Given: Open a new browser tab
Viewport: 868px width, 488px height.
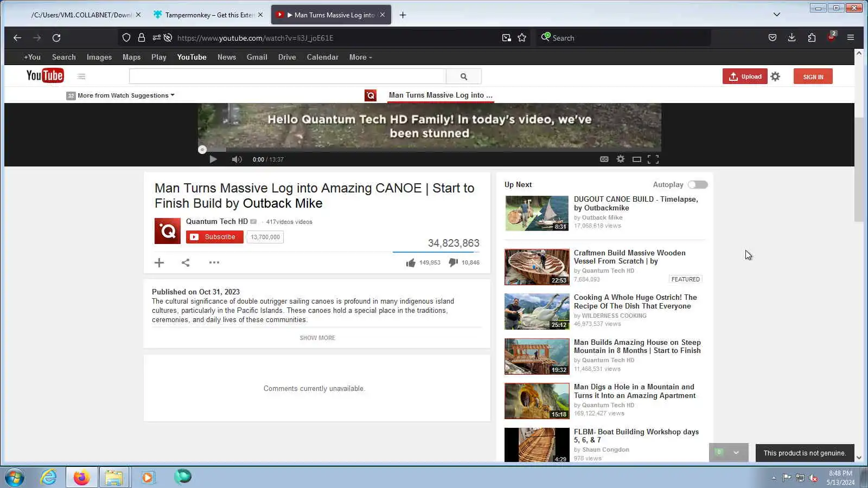Looking at the screenshot, I should (403, 15).
